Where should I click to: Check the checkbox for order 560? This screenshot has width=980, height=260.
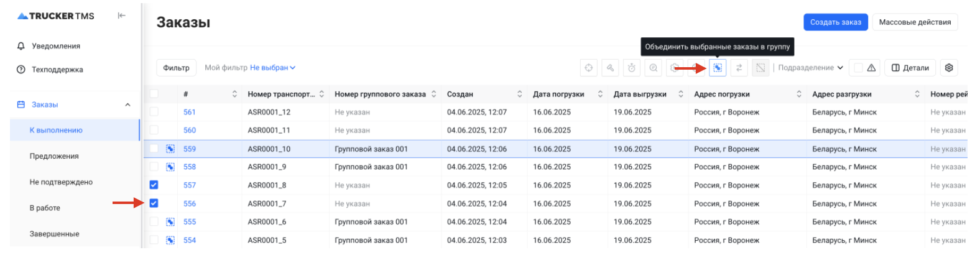[x=154, y=130]
